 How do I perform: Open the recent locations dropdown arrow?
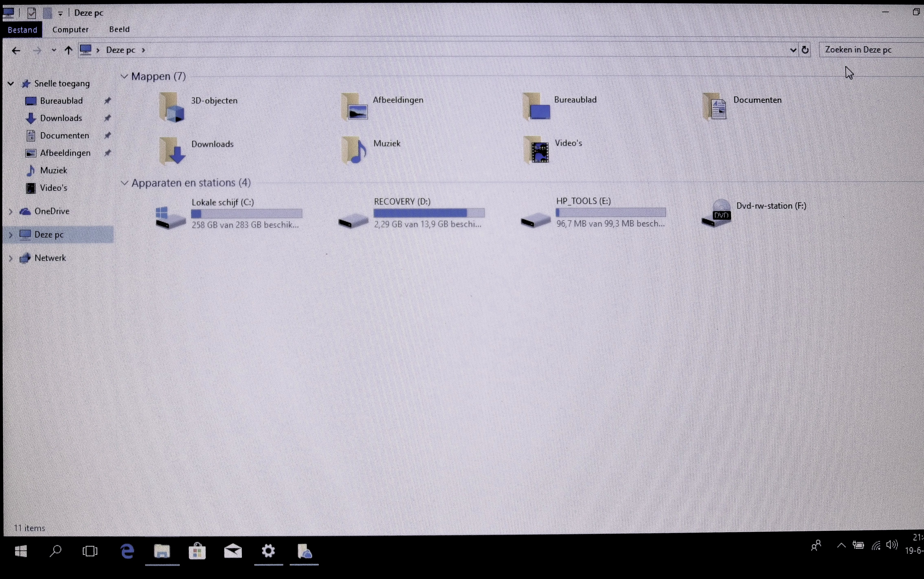tap(54, 50)
